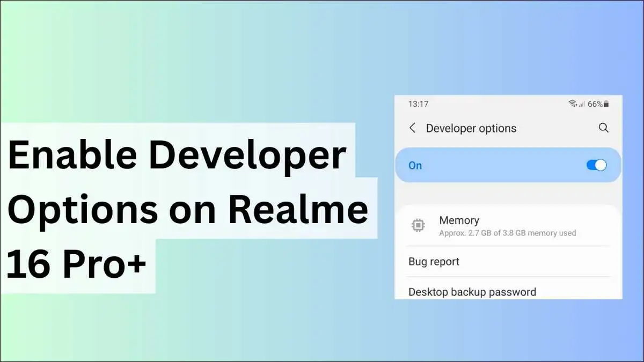Screen dimensions: 644x362
Task: Click the Memory chip icon
Action: [x=418, y=226]
